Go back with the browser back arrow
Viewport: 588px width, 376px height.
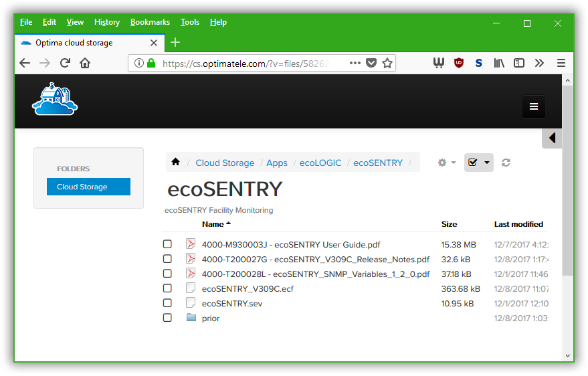25,63
